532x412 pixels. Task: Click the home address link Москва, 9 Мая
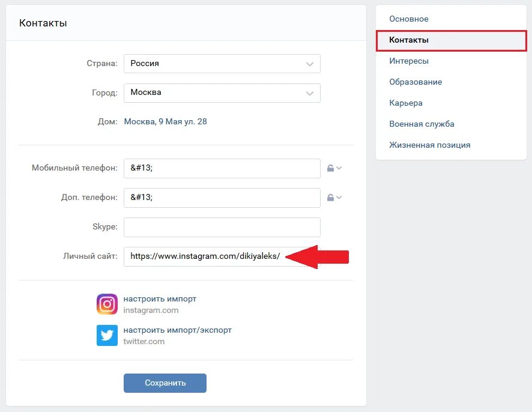(x=165, y=121)
